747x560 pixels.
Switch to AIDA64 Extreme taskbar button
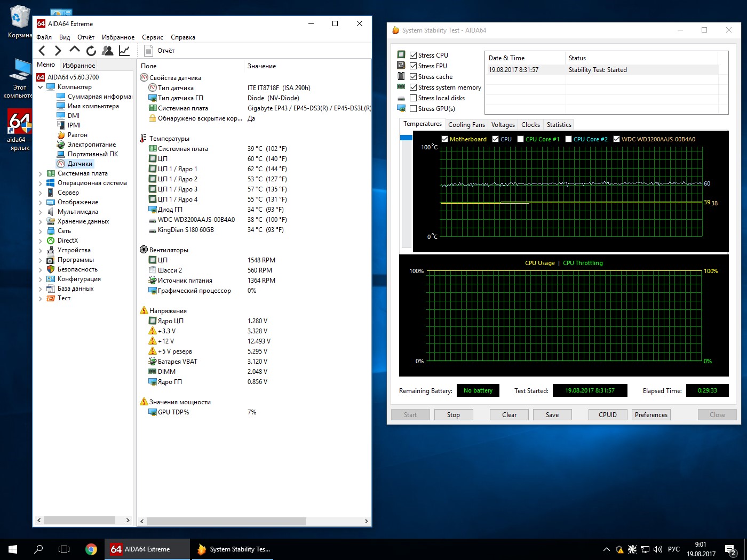(147, 549)
